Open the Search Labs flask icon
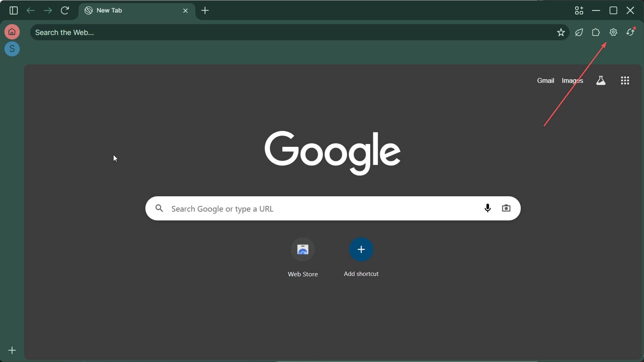644x362 pixels. [601, 80]
